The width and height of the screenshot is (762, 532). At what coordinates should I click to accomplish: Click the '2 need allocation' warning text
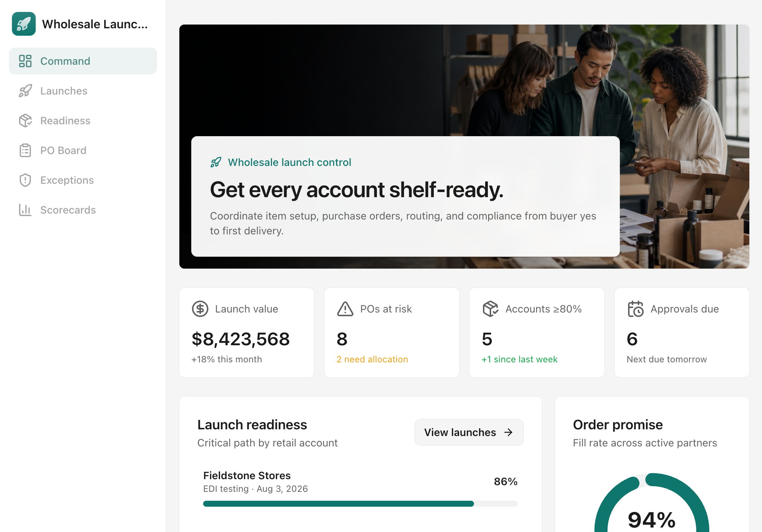[372, 359]
